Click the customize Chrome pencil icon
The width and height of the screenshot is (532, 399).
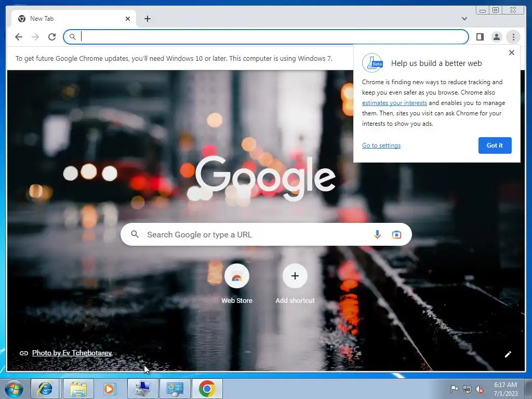click(x=508, y=354)
